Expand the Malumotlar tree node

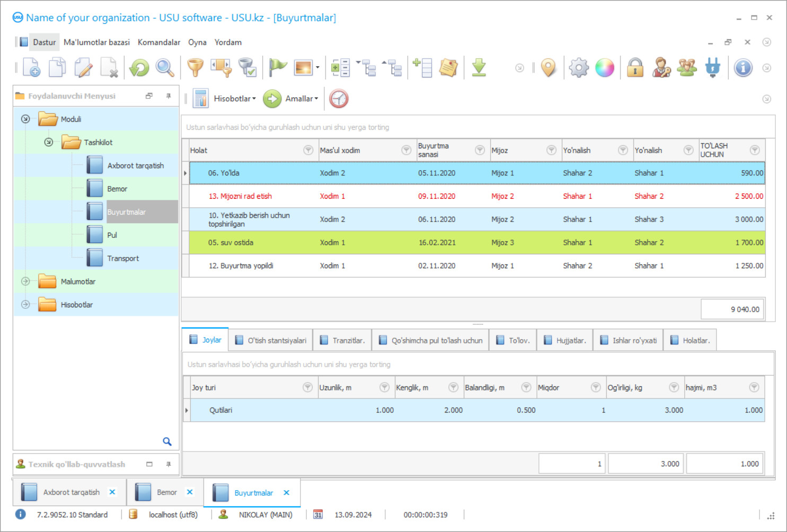(x=25, y=281)
